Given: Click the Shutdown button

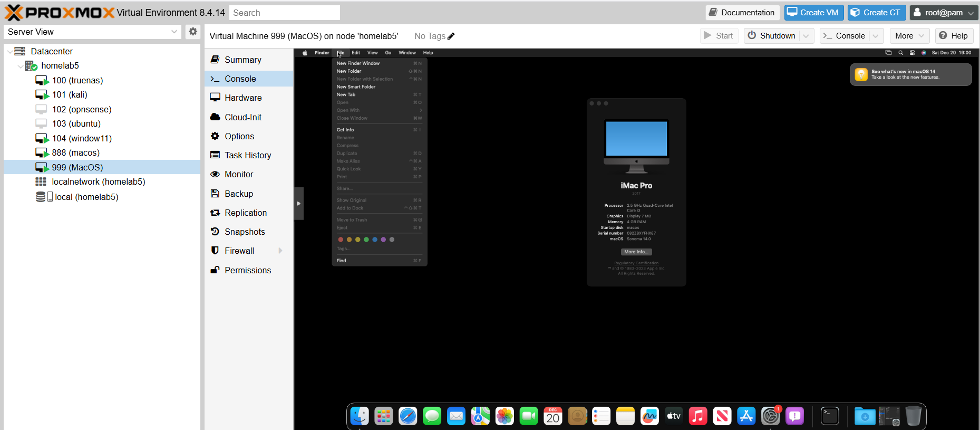Looking at the screenshot, I should tap(772, 36).
